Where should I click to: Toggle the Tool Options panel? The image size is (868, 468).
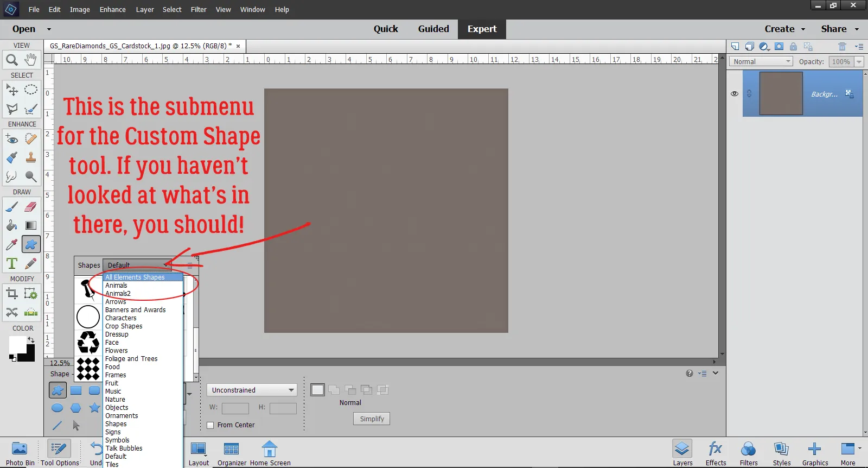tap(59, 453)
